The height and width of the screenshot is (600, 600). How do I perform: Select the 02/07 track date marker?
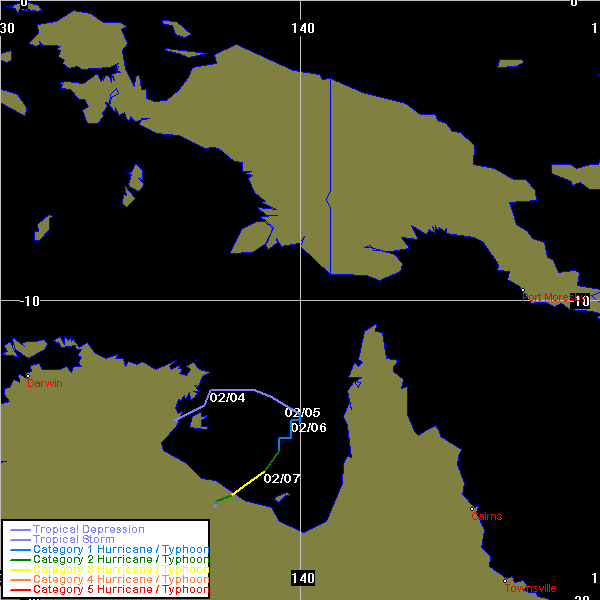[282, 478]
